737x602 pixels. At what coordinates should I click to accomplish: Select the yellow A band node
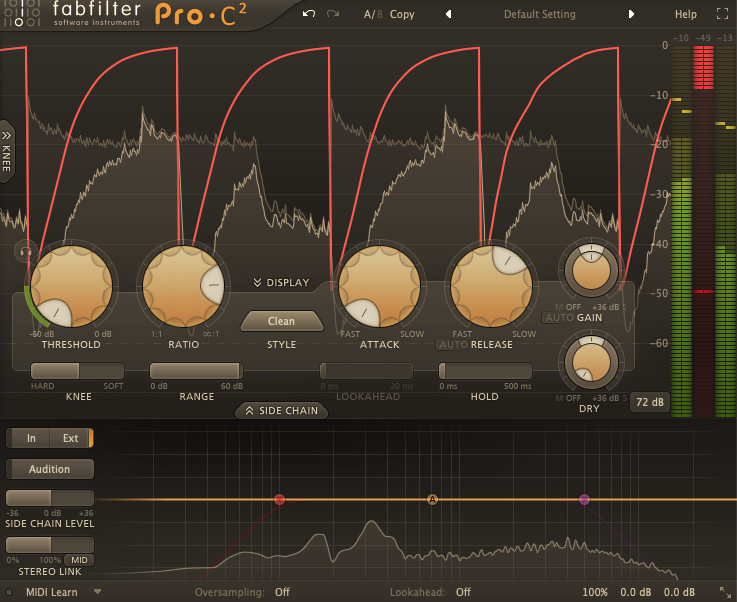click(432, 499)
